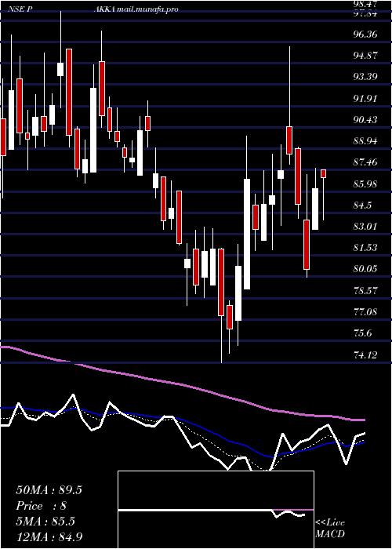Click the 83.01 price axis label
The image size is (392, 549).
tap(365, 226)
